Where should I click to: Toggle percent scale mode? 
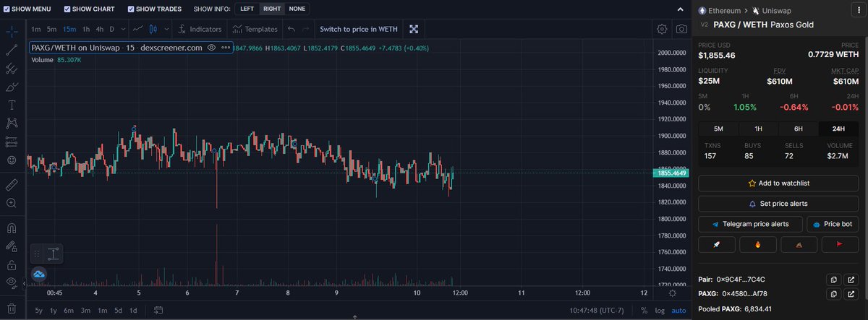pyautogui.click(x=644, y=311)
